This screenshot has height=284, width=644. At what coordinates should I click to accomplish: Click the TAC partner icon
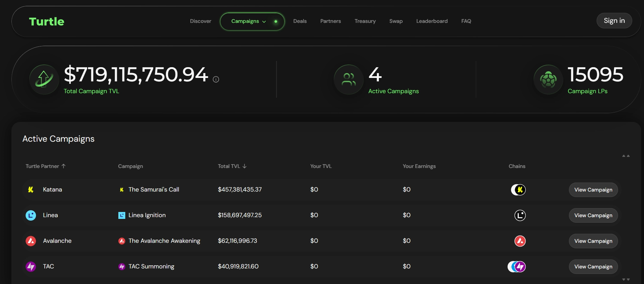(x=31, y=267)
